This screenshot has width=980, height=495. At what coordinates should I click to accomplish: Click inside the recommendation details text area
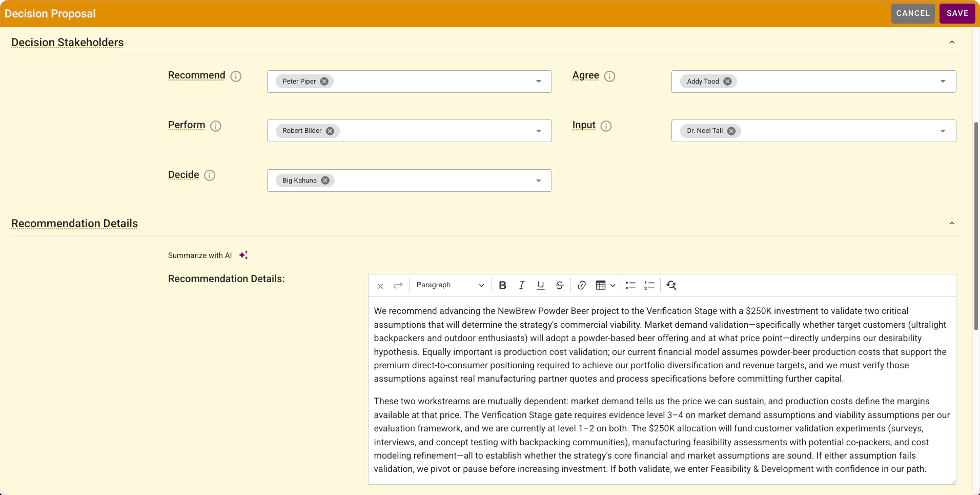tap(662, 390)
